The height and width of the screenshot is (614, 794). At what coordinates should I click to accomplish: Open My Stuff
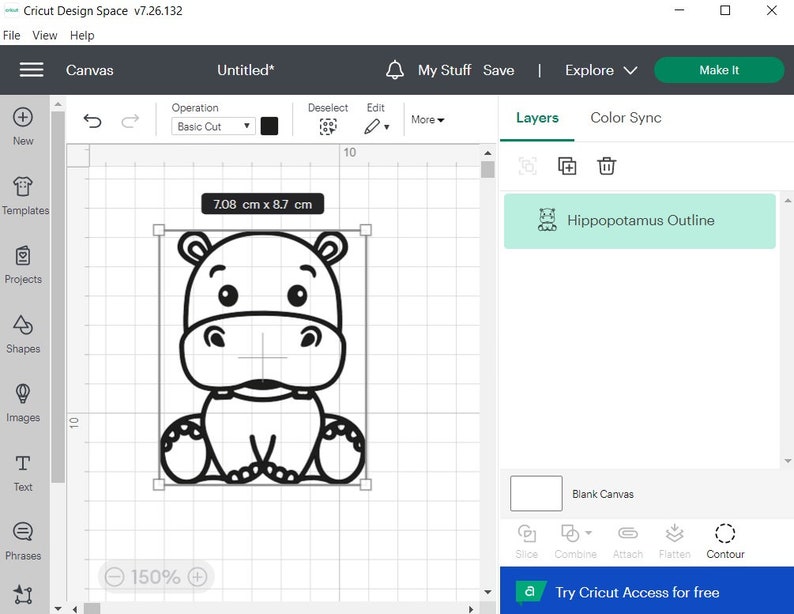click(445, 70)
